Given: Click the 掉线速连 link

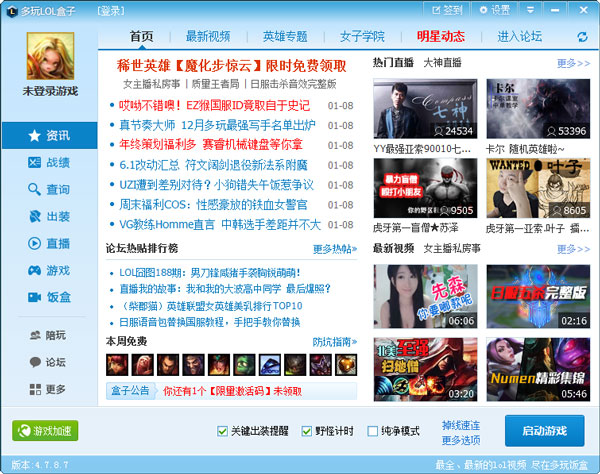Looking at the screenshot, I should (461, 425).
